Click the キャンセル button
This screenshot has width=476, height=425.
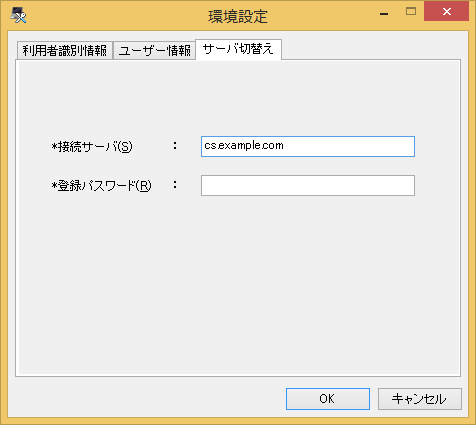[x=420, y=399]
